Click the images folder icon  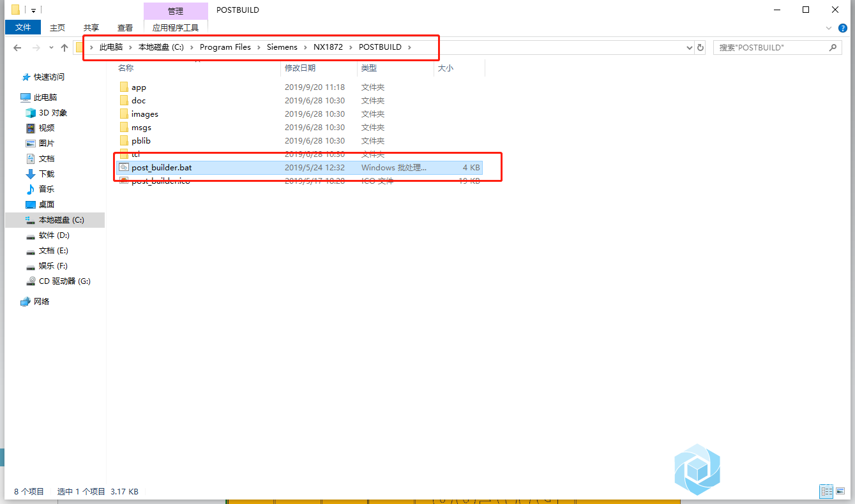(x=124, y=114)
